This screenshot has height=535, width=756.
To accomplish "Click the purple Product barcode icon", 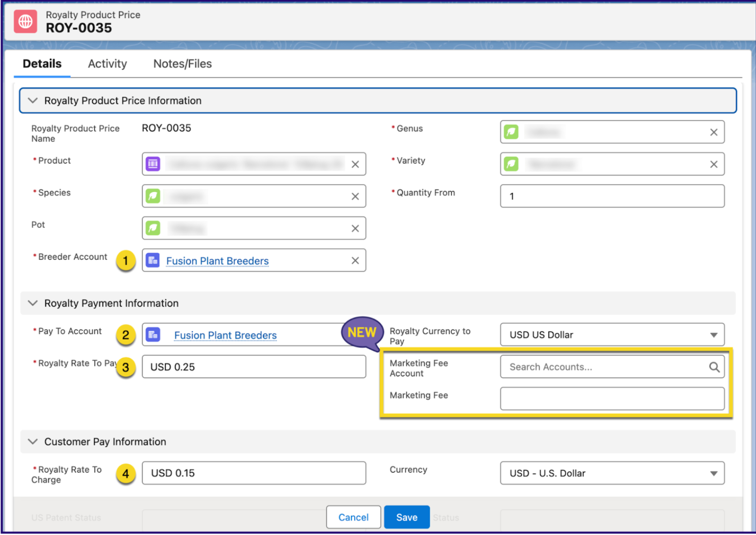I will pyautogui.click(x=153, y=164).
